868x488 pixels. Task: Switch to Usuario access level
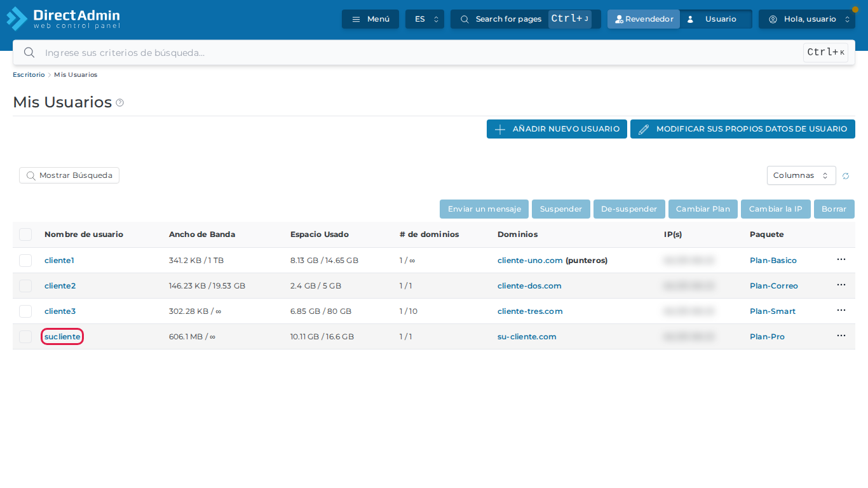(x=715, y=19)
